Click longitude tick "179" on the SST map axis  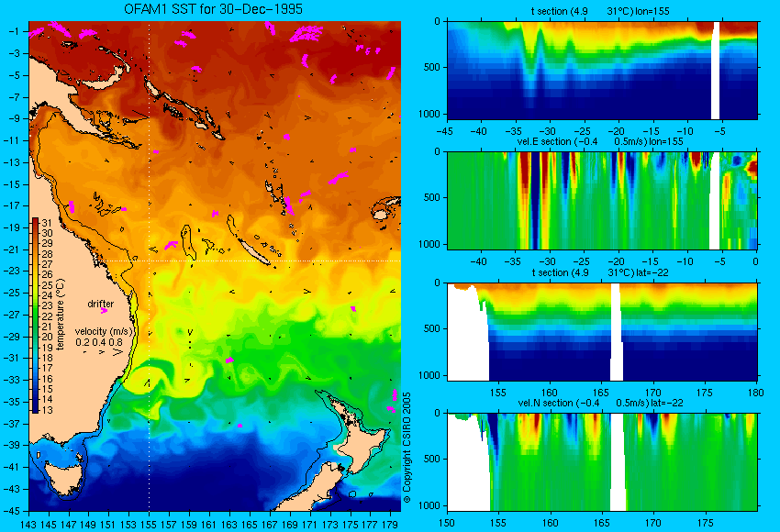(390, 524)
